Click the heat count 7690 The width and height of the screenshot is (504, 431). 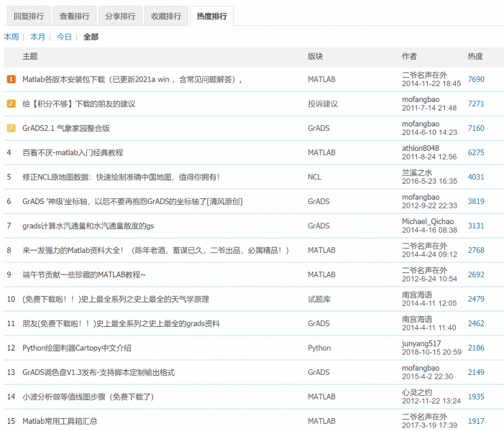(476, 80)
